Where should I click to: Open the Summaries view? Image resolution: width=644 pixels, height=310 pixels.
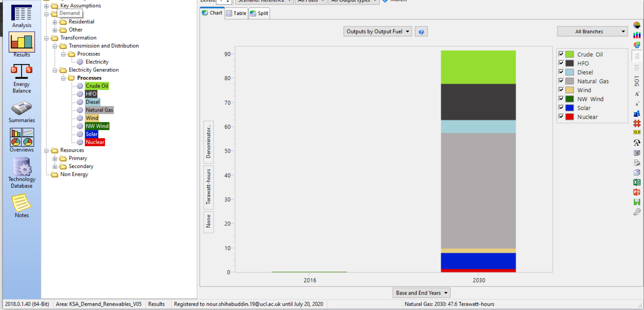pyautogui.click(x=22, y=112)
